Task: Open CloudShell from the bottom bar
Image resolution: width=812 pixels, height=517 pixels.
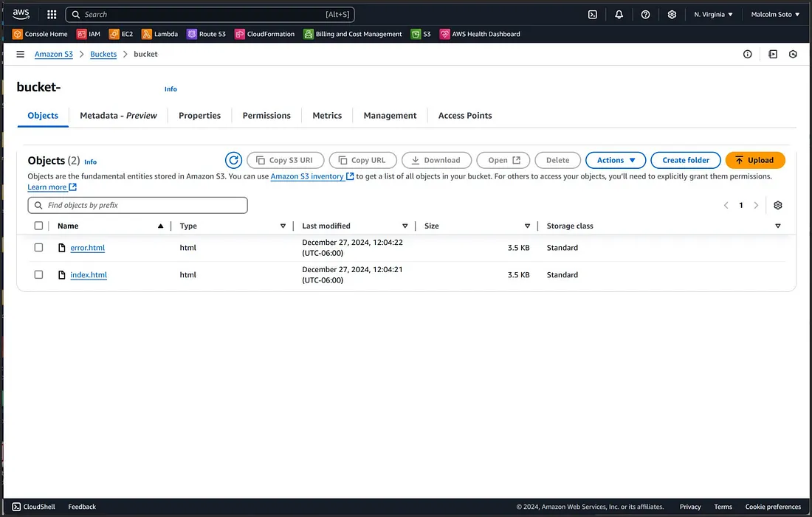Action: [x=32, y=507]
